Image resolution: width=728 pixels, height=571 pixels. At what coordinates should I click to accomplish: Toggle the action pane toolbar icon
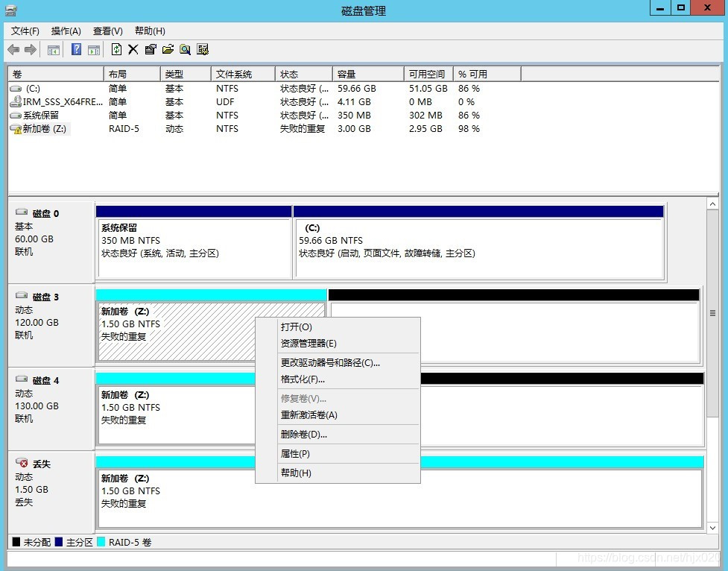point(94,50)
